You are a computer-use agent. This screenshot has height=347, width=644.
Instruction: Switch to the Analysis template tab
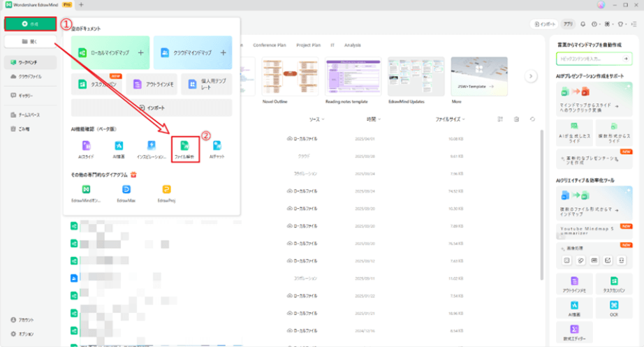tap(353, 45)
